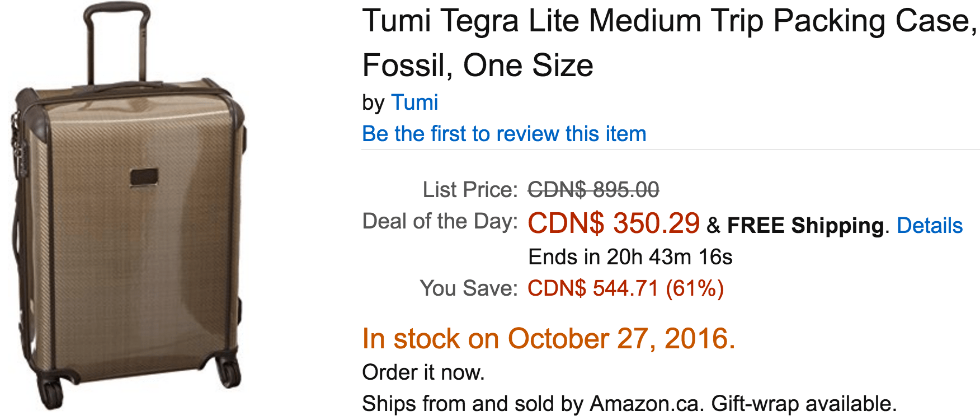Click the deal price CDN$ 350.29
The image size is (980, 420).
(614, 223)
